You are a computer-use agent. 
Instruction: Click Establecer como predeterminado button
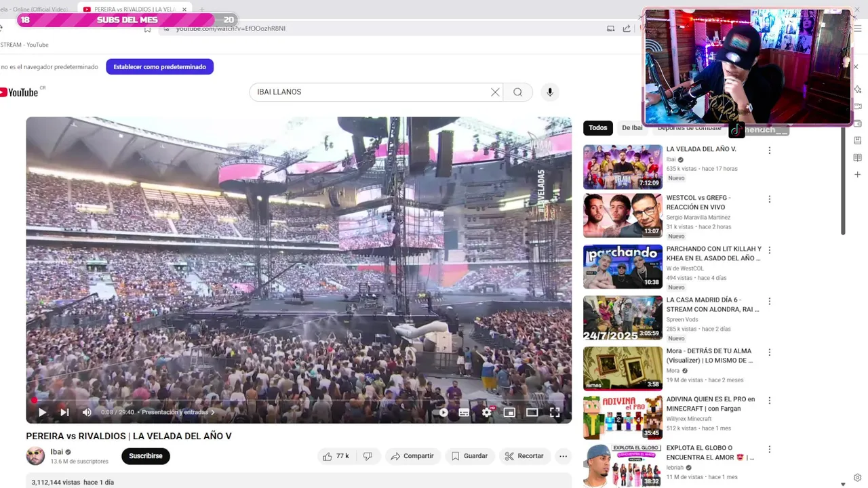click(159, 67)
